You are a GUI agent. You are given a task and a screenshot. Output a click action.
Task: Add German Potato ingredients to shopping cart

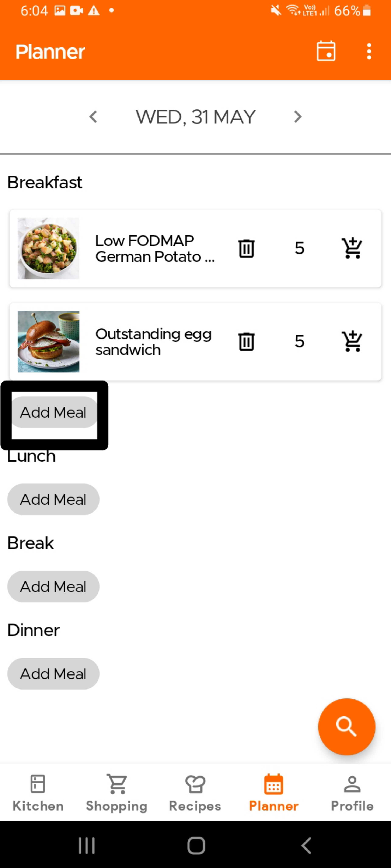pos(352,249)
